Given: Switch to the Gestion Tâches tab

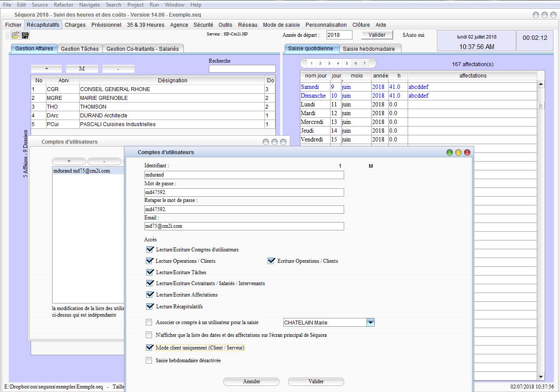Looking at the screenshot, I should 80,48.
